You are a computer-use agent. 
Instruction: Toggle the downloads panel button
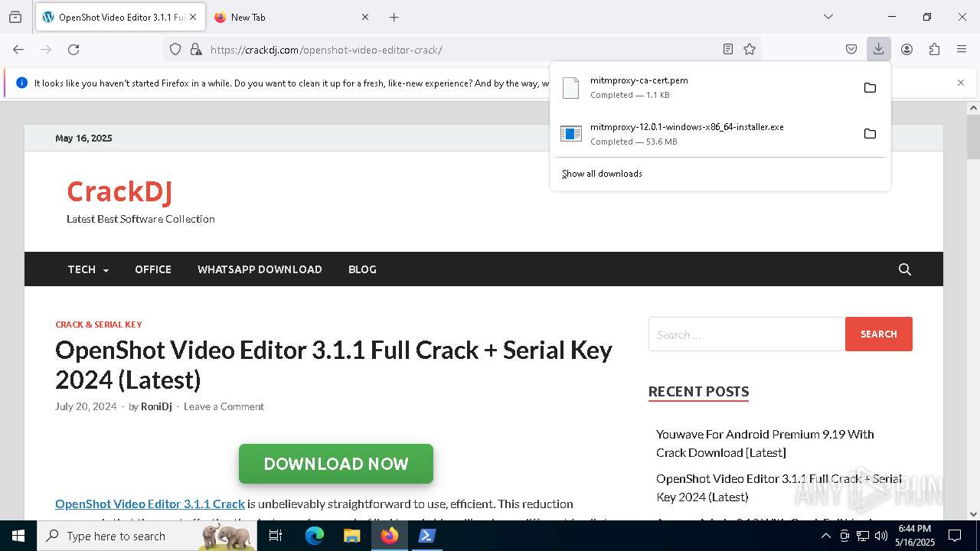point(878,49)
